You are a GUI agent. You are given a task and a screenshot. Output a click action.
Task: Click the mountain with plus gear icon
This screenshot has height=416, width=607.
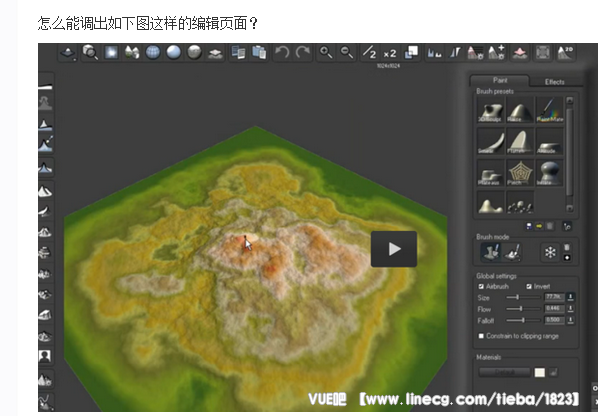[497, 53]
